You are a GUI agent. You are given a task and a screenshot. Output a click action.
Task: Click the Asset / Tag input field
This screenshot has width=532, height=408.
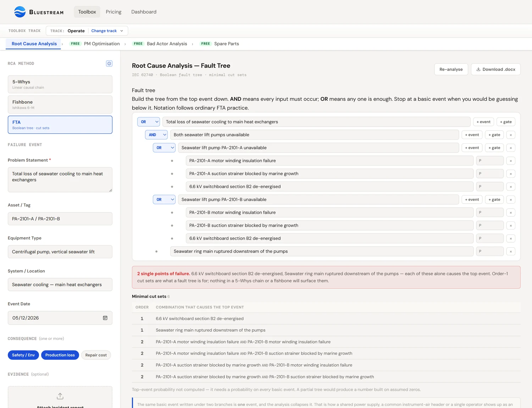click(x=60, y=219)
